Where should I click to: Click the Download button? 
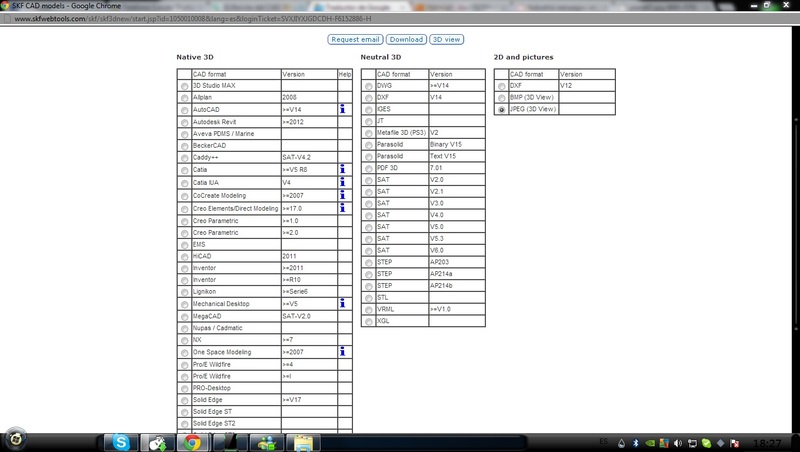[406, 39]
